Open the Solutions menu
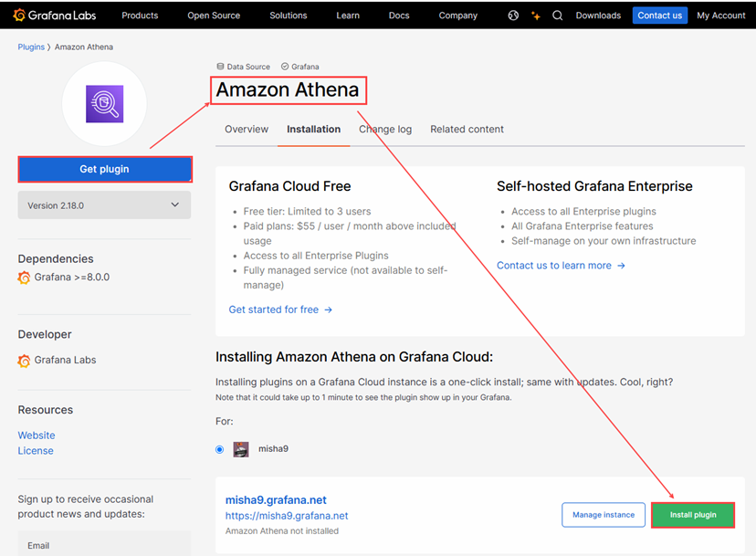This screenshot has width=756, height=556. pyautogui.click(x=289, y=16)
